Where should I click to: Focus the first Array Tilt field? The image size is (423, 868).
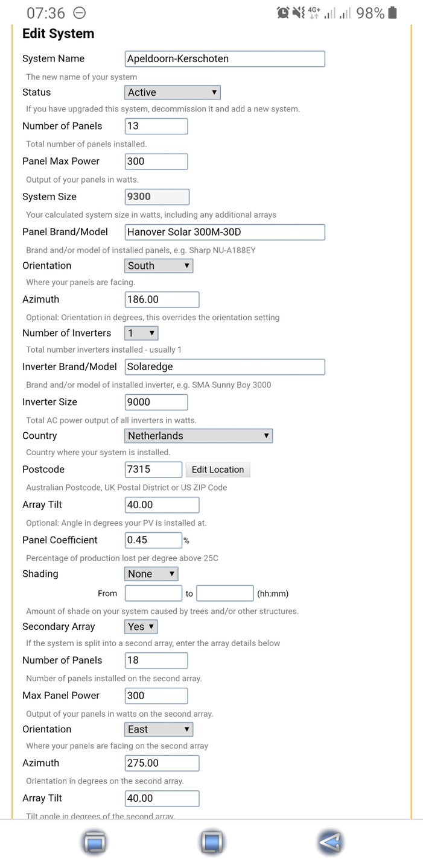[162, 505]
